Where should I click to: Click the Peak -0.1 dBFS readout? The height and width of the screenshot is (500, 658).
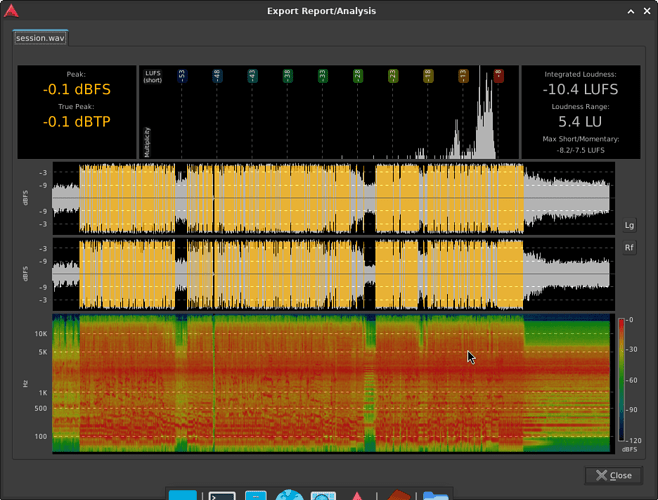77,90
